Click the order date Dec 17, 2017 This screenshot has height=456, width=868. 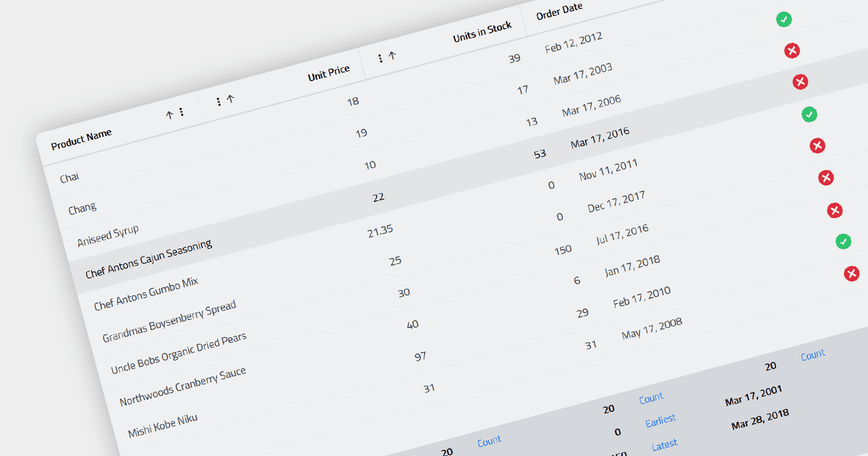(x=616, y=201)
